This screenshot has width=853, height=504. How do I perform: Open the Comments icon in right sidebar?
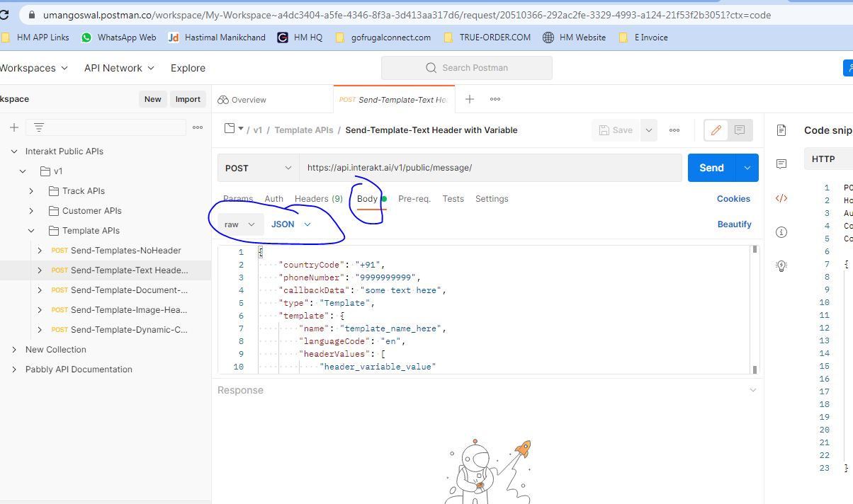pyautogui.click(x=781, y=164)
